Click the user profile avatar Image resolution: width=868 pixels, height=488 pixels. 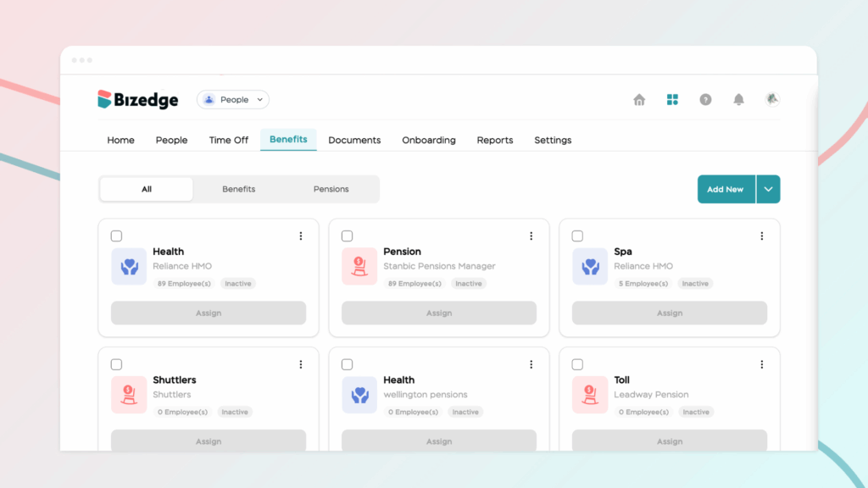click(771, 99)
